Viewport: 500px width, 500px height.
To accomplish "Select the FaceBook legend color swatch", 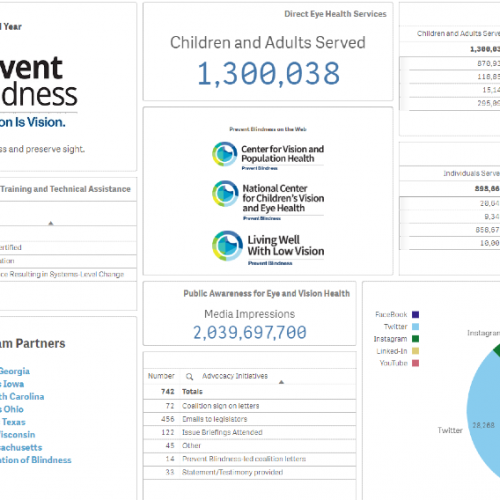I will point(415,314).
